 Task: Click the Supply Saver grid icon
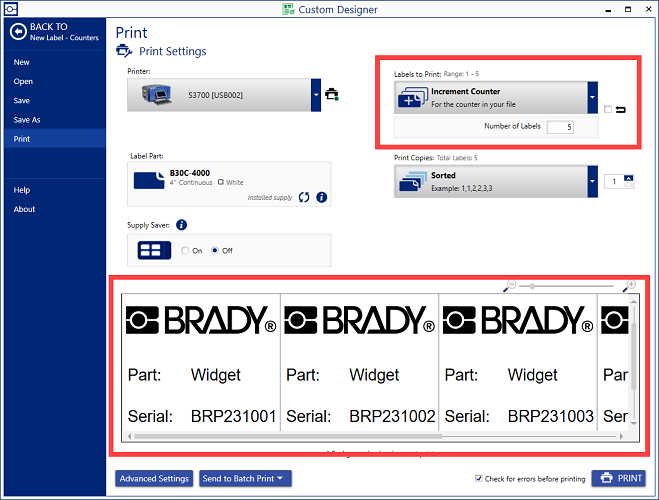(154, 250)
